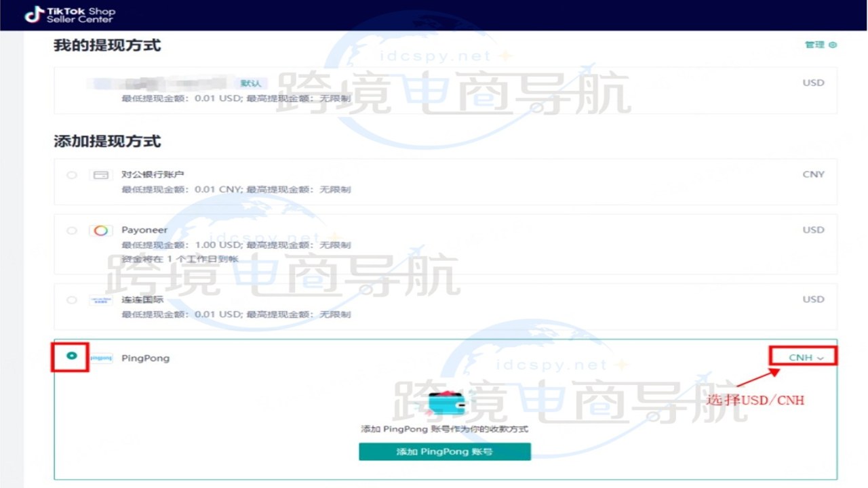Image resolution: width=868 pixels, height=488 pixels.
Task: Click the 添加 PingPong 账号 button
Action: (444, 451)
